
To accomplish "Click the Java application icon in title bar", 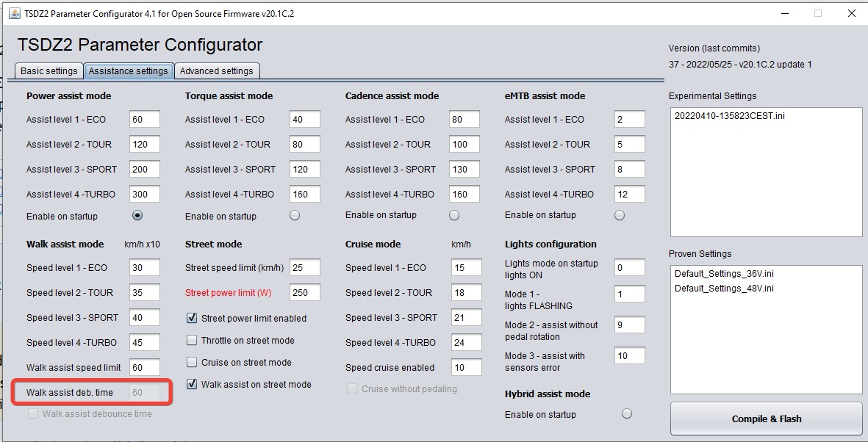I will point(15,13).
